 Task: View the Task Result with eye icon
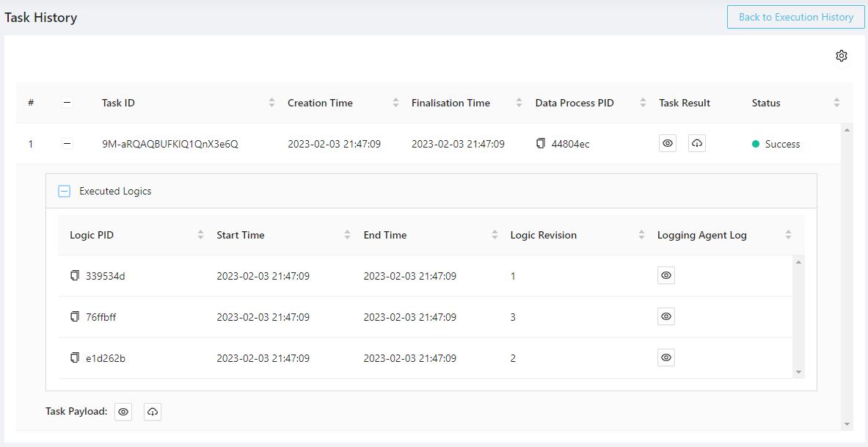[x=668, y=144]
